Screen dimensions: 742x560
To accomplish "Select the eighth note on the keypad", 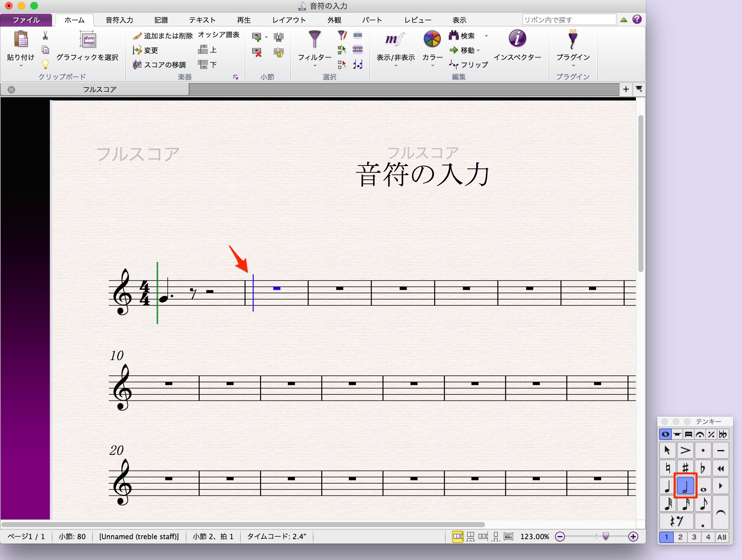I will coord(703,504).
